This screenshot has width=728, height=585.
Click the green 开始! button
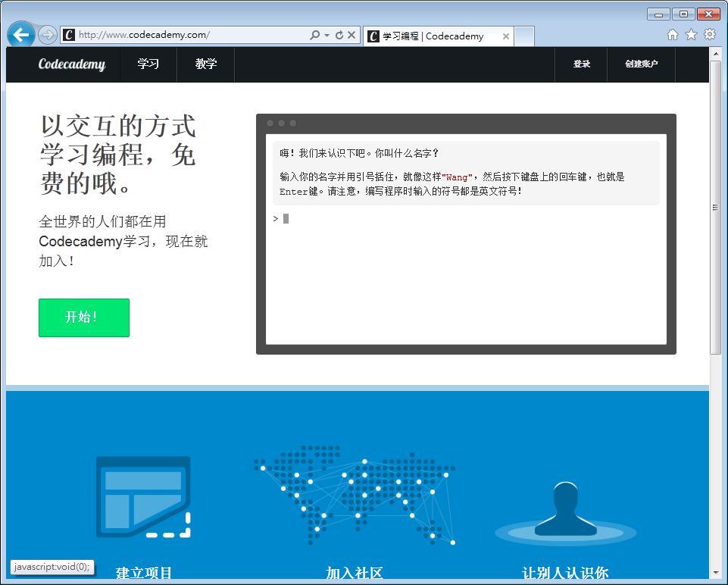[84, 318]
